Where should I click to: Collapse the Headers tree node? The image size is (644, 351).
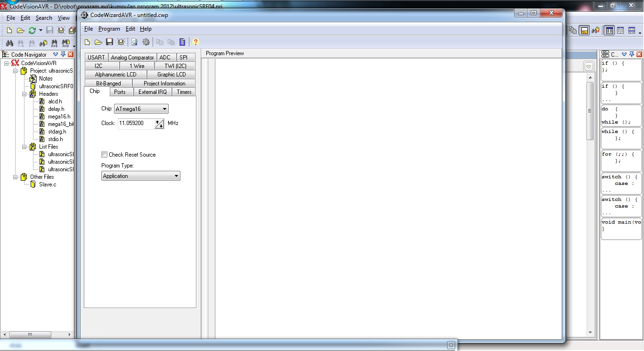point(24,94)
